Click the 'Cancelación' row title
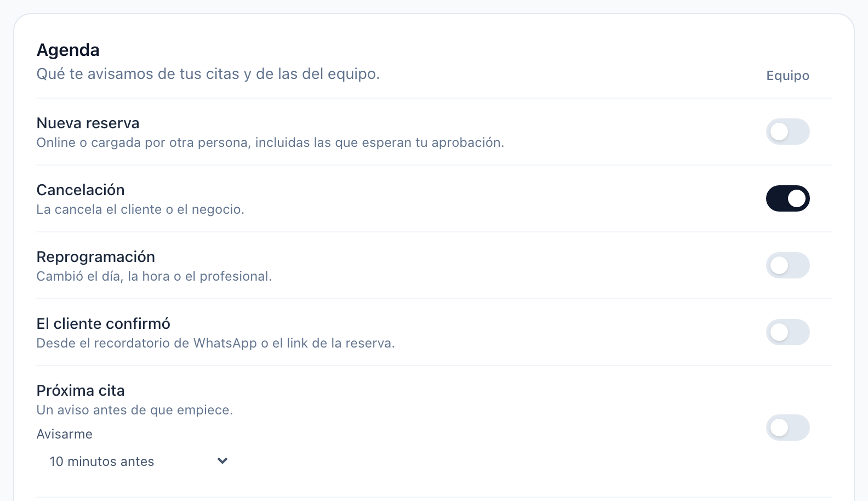868x501 pixels. click(x=81, y=190)
